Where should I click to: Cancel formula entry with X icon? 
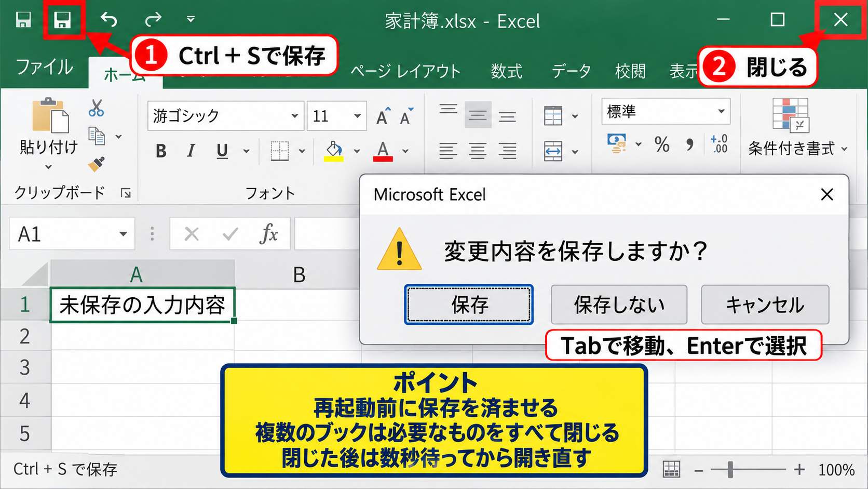coord(192,234)
